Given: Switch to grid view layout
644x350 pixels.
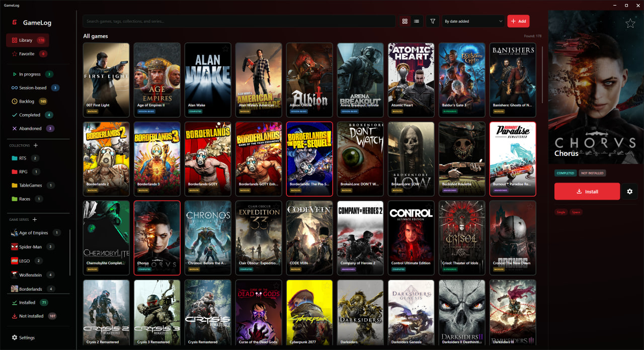Looking at the screenshot, I should (405, 21).
